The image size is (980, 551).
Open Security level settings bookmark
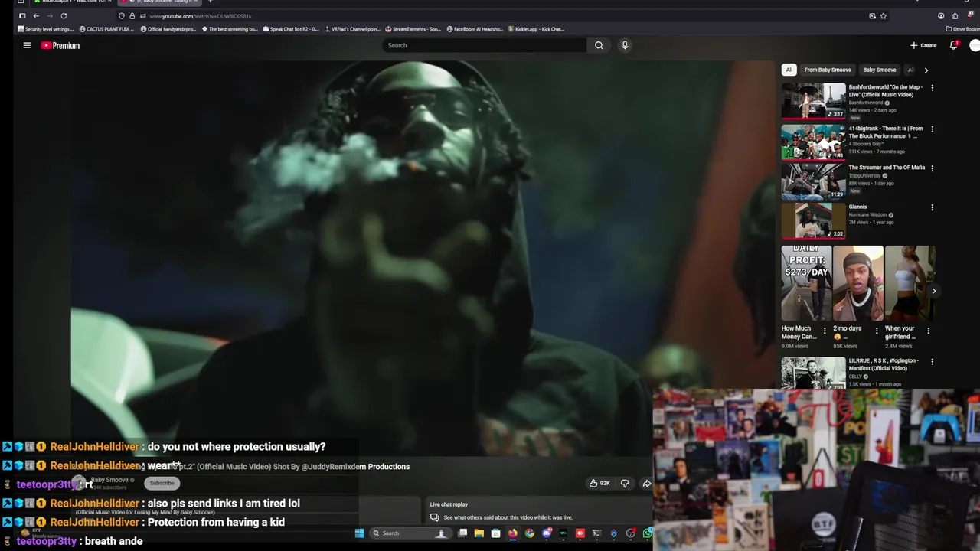(45, 29)
